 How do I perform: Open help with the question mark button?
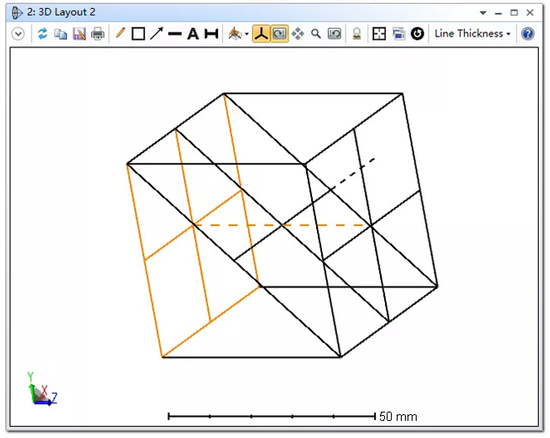point(528,34)
